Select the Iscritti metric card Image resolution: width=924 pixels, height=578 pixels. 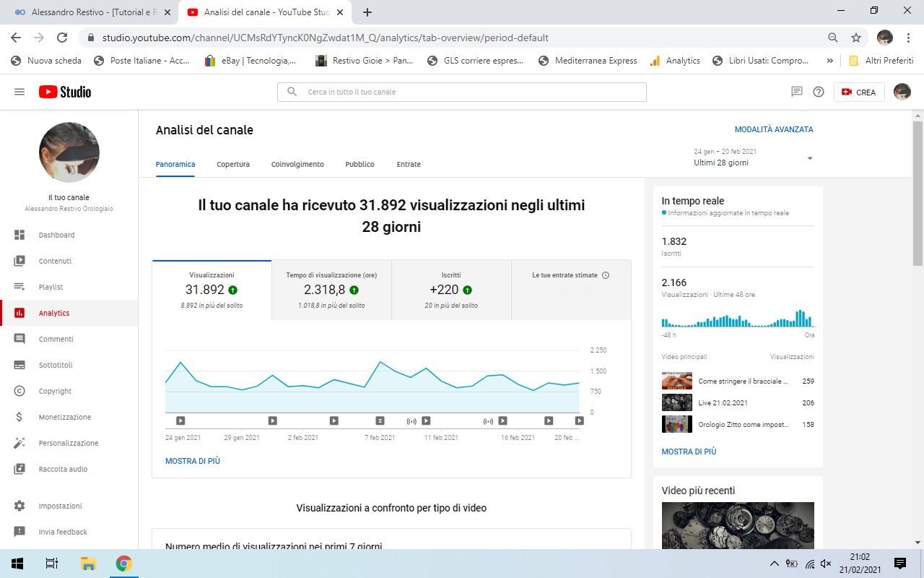tap(451, 290)
